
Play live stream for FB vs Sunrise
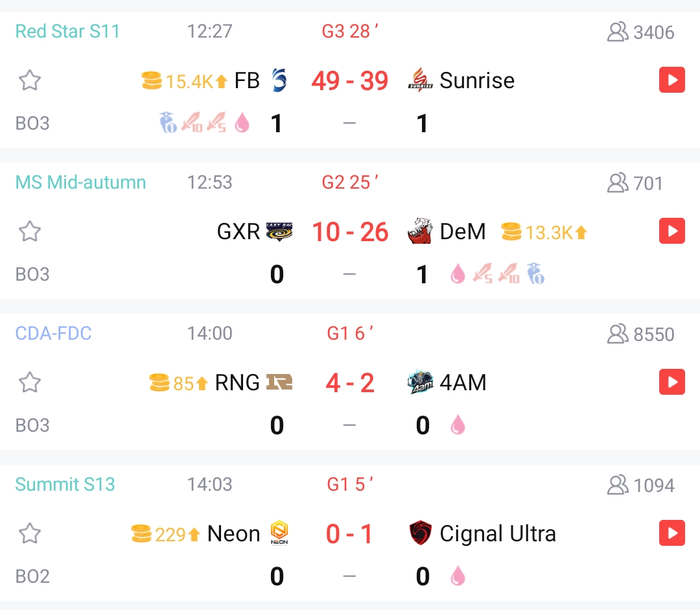coord(671,80)
